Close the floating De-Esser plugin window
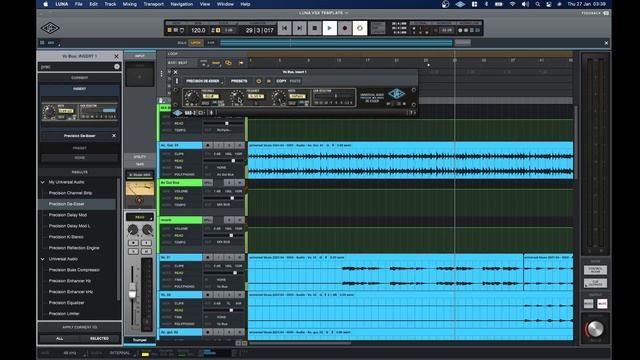The width and height of the screenshot is (640, 360). click(x=176, y=72)
